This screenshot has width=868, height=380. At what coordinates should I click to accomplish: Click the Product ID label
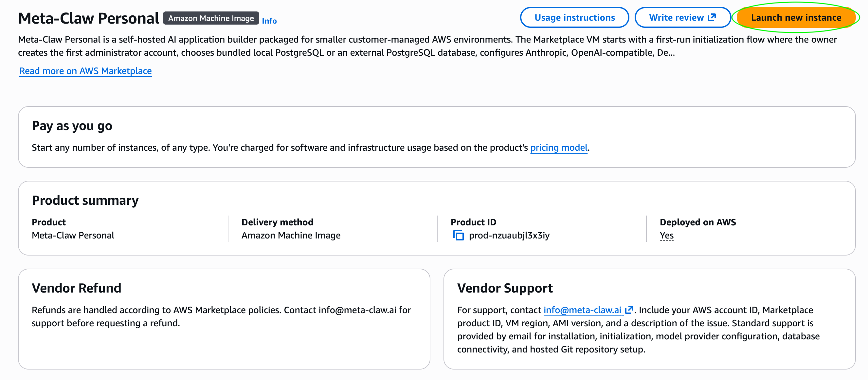(x=473, y=222)
